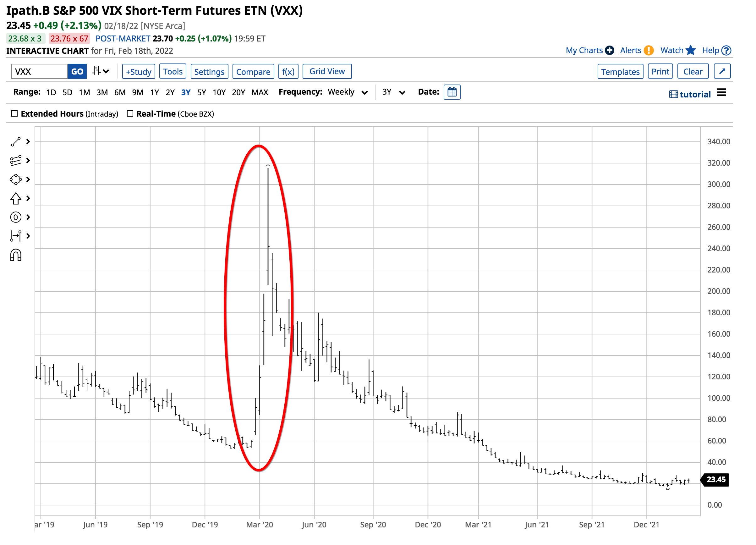The image size is (756, 545).
Task: Open the Weekly frequency dropdown
Action: (x=348, y=92)
